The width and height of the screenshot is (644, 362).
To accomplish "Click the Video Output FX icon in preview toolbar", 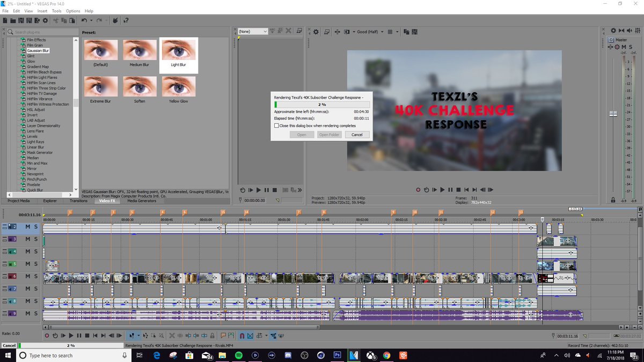I will [x=338, y=32].
